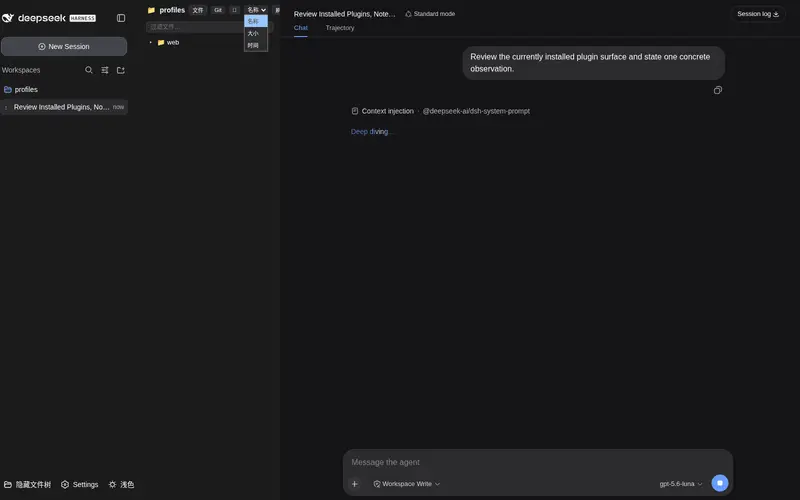The height and width of the screenshot is (500, 800).
Task: Click the session title Review Installed Plugins, Note...
Action: [x=344, y=14]
